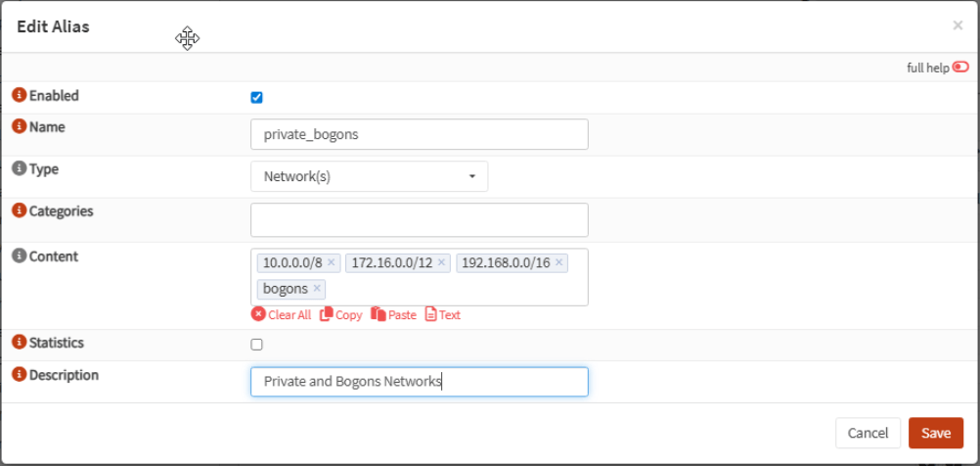This screenshot has height=466, width=980.
Task: Open help for the Content field icon
Action: [x=19, y=256]
